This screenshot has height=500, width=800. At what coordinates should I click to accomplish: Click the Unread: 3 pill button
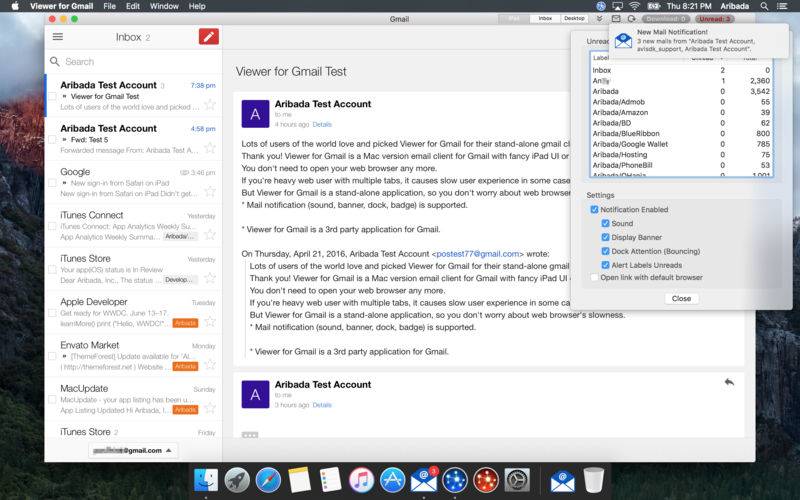point(715,19)
